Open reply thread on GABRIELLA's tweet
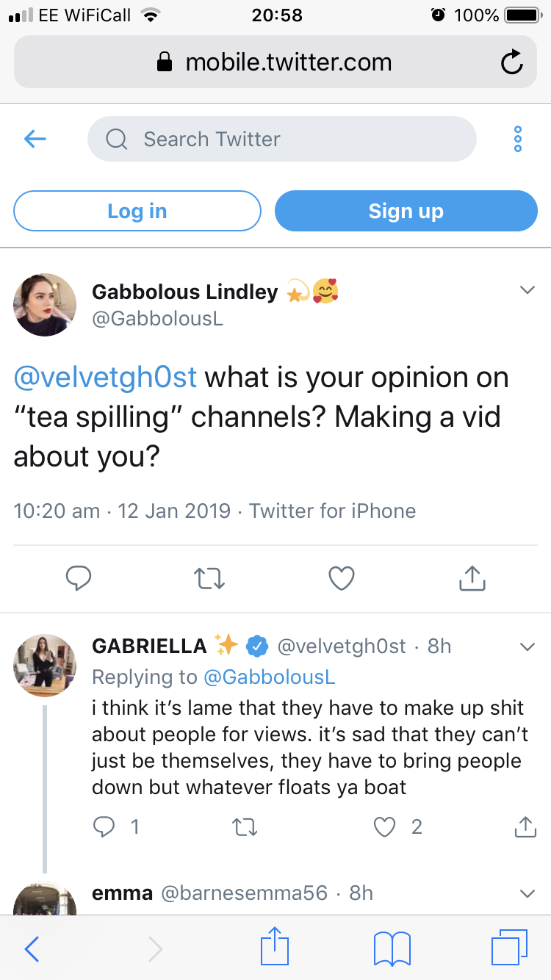Screen dimensions: 551x980 click(104, 827)
